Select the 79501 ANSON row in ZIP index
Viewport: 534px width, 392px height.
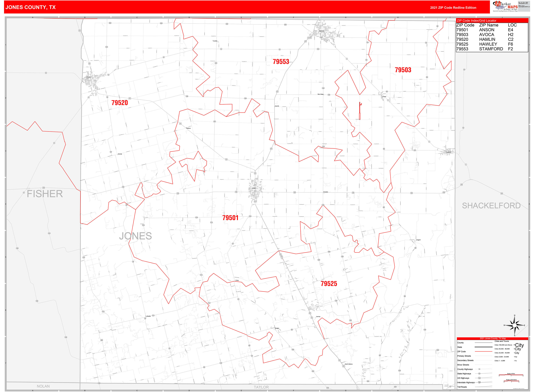click(x=482, y=30)
